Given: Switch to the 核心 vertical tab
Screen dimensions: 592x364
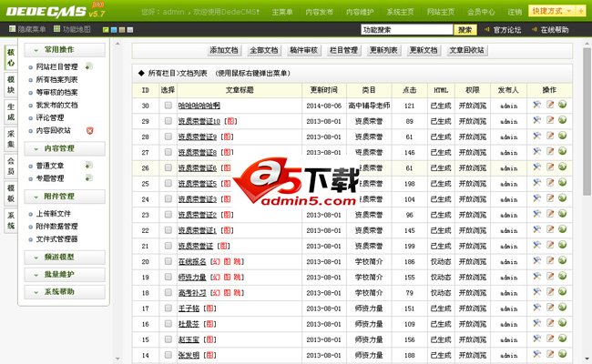Looking at the screenshot, I should (11, 57).
